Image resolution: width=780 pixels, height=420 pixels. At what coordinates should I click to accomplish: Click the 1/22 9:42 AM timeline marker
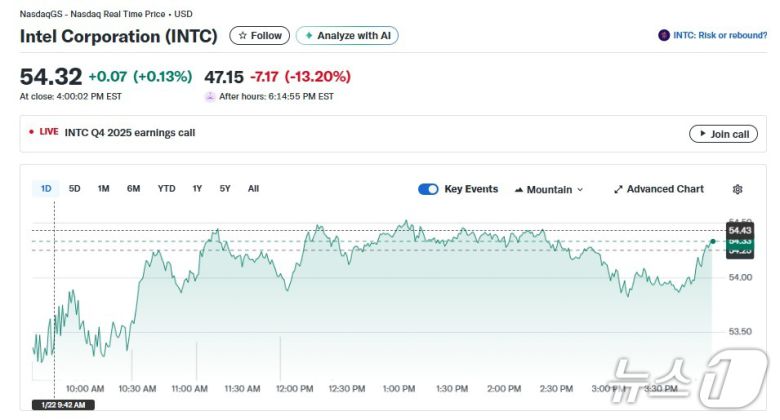coord(63,404)
